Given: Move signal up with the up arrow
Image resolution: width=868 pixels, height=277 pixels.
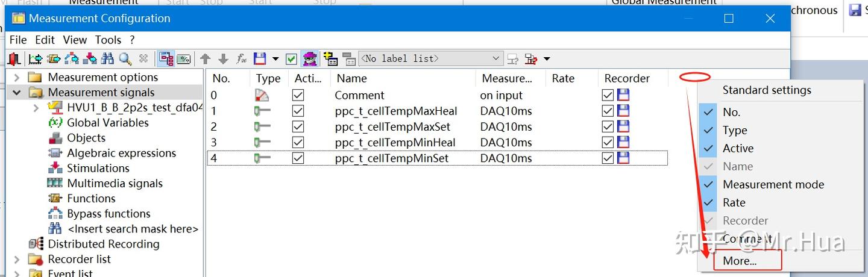Looking at the screenshot, I should pyautogui.click(x=206, y=58).
